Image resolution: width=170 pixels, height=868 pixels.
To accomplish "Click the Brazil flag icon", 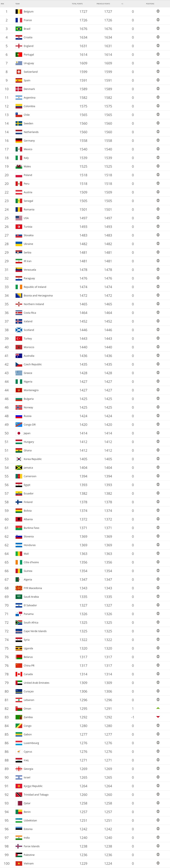I will point(19,29).
